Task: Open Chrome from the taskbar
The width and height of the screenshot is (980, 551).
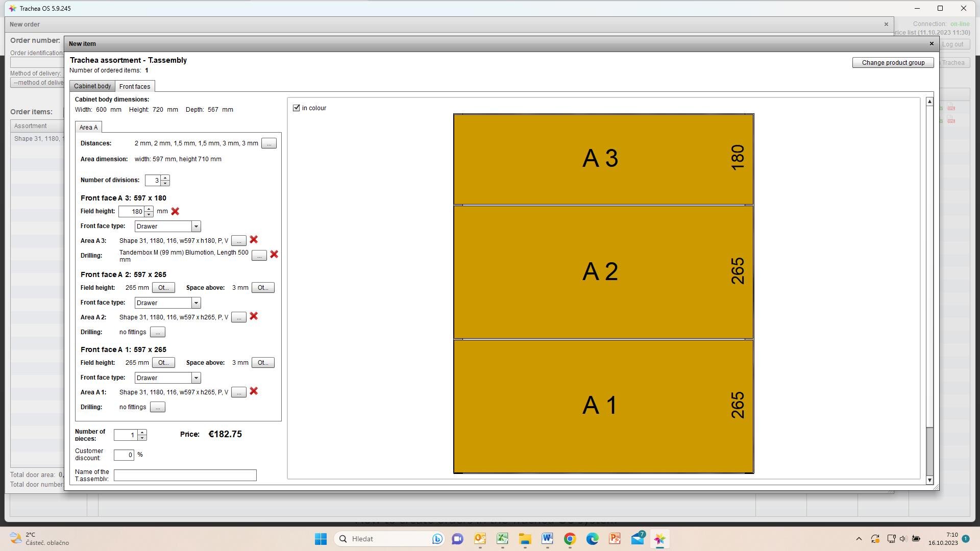Action: pos(570,539)
